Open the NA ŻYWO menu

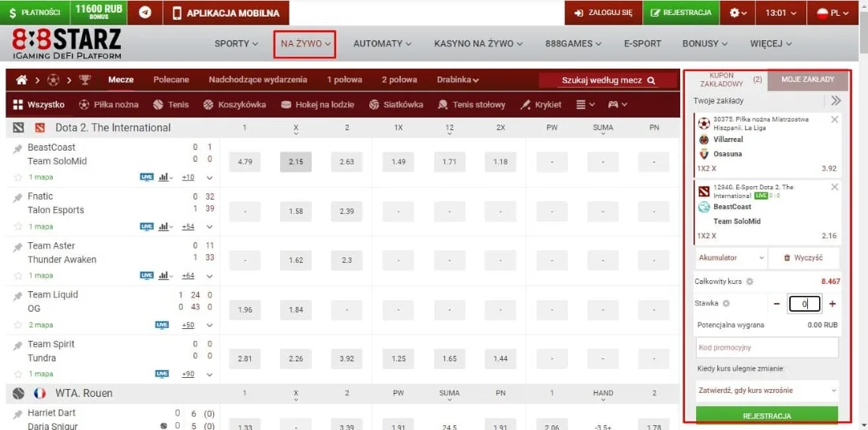point(305,43)
